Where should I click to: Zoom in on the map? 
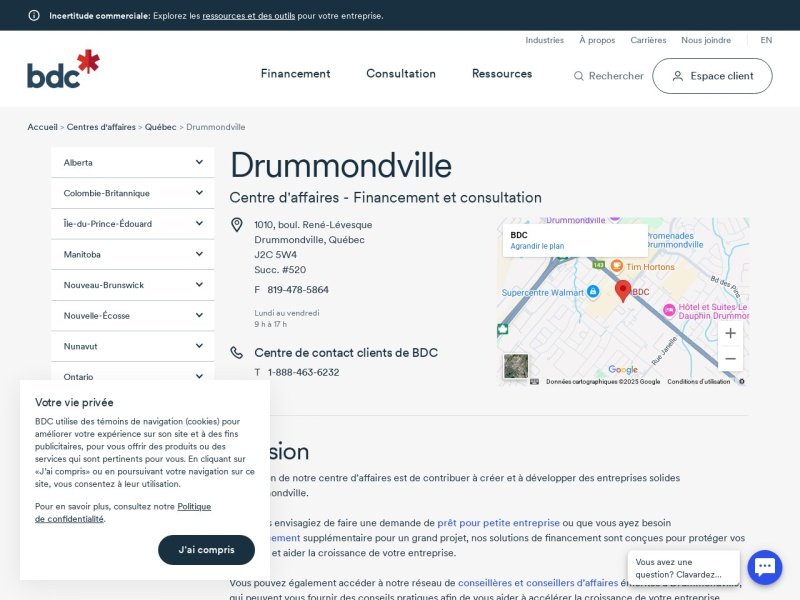[x=730, y=333]
